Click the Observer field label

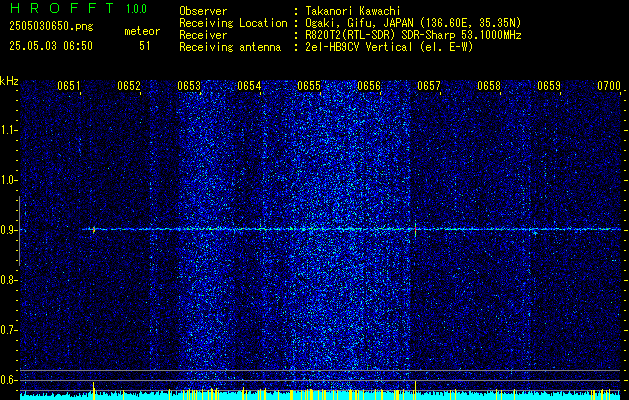point(203,11)
